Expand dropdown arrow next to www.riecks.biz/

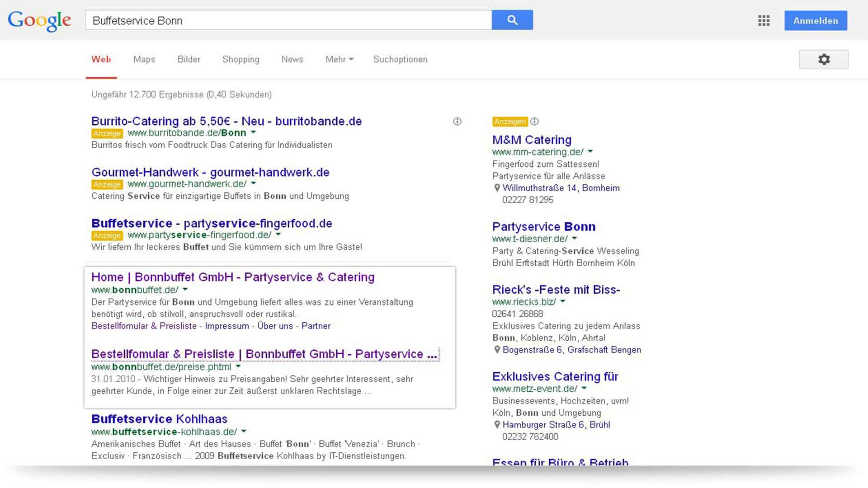[563, 301]
